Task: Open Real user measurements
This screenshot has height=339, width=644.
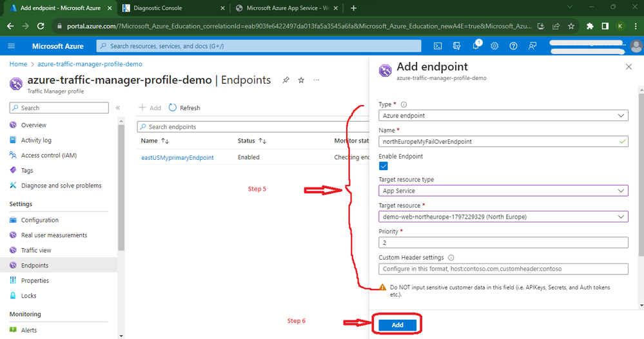Action: pyautogui.click(x=54, y=235)
